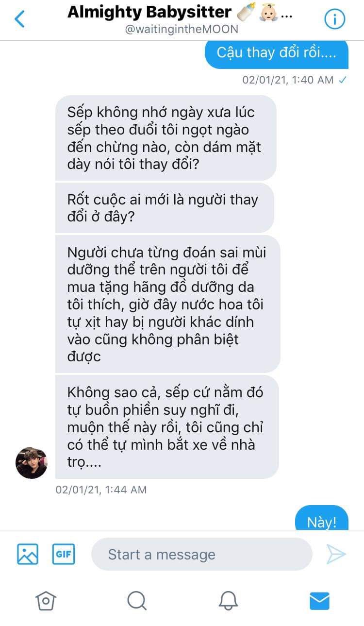Open the GIF picker

click(64, 554)
